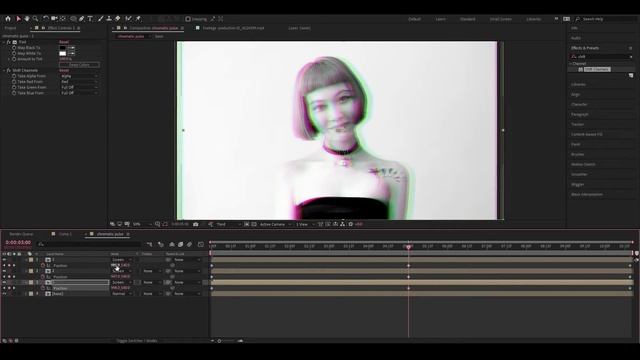The height and width of the screenshot is (360, 640).
Task: Select the Learn workspace
Action: [x=440, y=19]
